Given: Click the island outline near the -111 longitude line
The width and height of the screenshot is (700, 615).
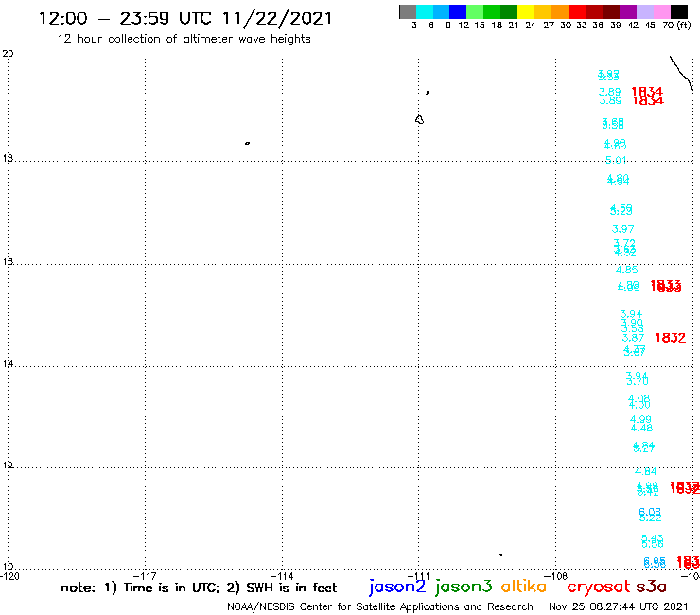Looking at the screenshot, I should pos(419,119).
